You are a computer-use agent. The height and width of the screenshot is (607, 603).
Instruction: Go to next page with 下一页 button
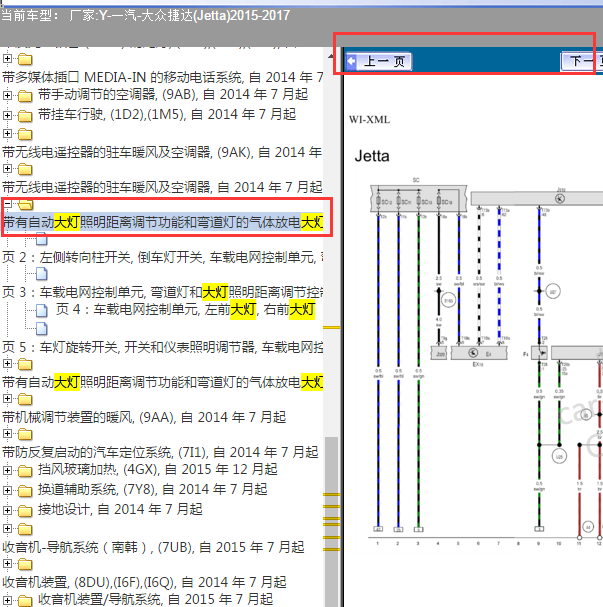click(x=582, y=62)
